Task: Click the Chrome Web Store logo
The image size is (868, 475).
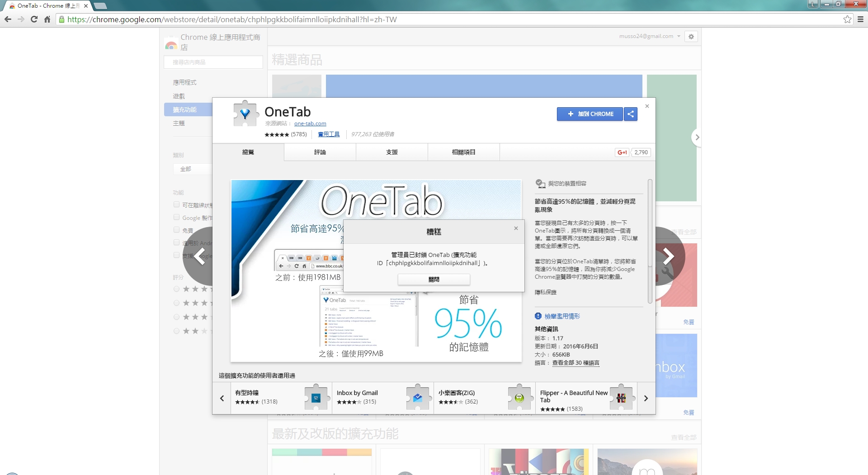Action: pos(171,43)
